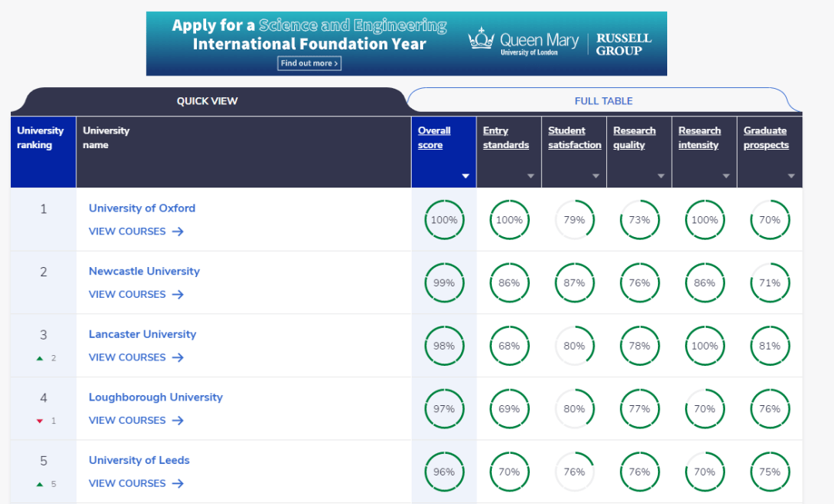
Task: Click the arrow icon beside Oxford's View Courses
Action: [178, 232]
